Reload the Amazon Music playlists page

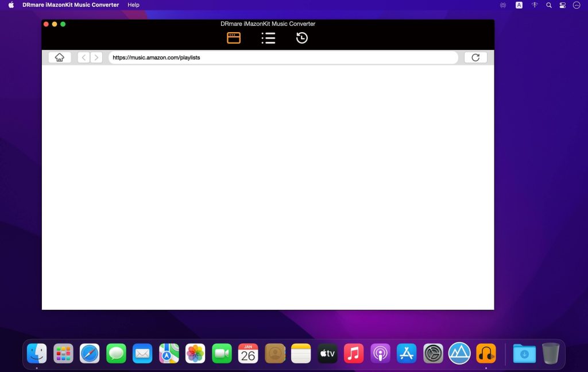coord(475,57)
